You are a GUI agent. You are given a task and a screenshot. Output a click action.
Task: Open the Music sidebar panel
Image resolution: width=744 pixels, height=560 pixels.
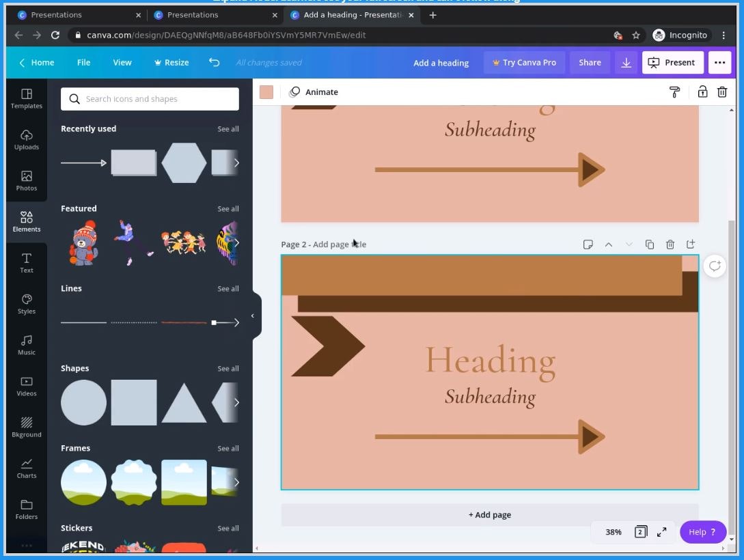click(x=27, y=345)
